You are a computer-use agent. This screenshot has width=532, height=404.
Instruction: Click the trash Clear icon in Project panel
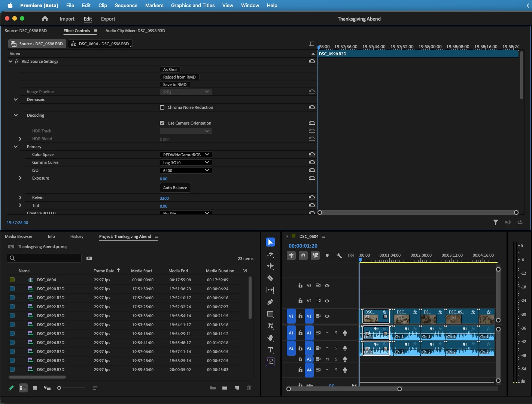(x=249, y=388)
